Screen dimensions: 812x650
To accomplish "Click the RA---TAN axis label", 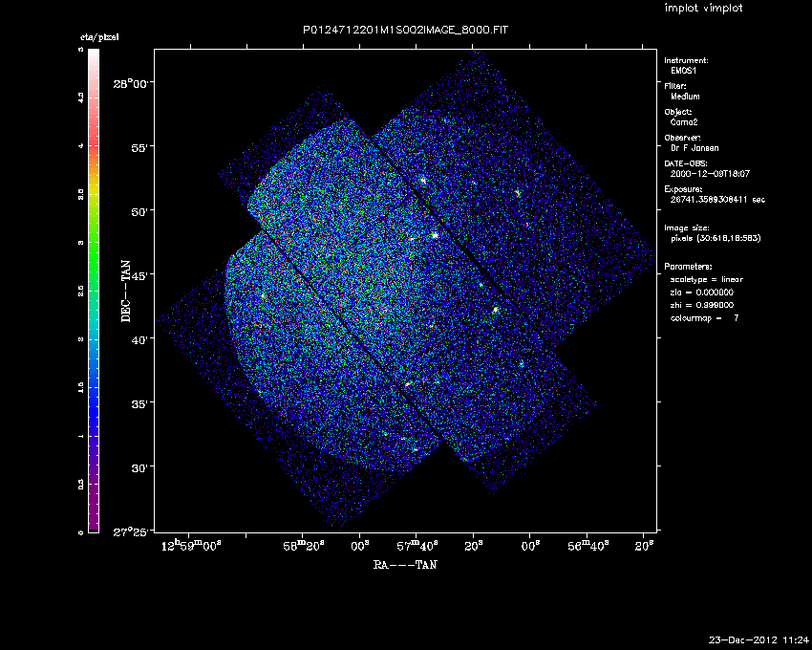I will (405, 565).
